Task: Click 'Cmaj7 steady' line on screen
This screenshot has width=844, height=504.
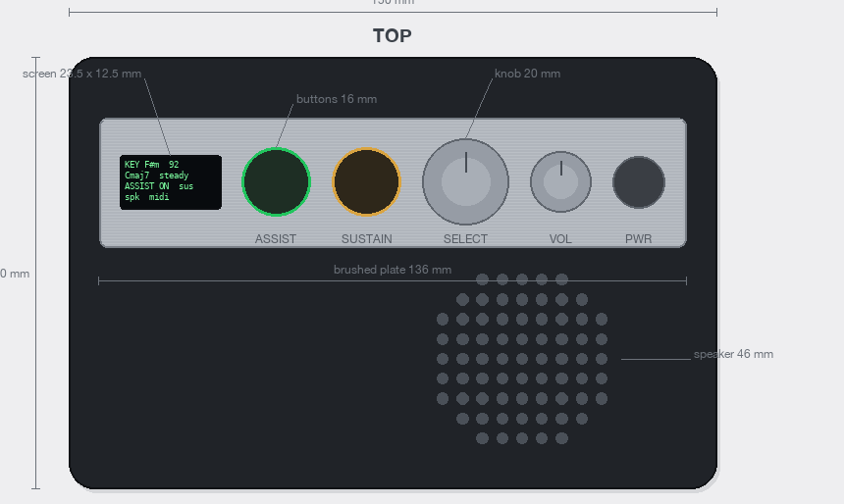Action: click(157, 176)
